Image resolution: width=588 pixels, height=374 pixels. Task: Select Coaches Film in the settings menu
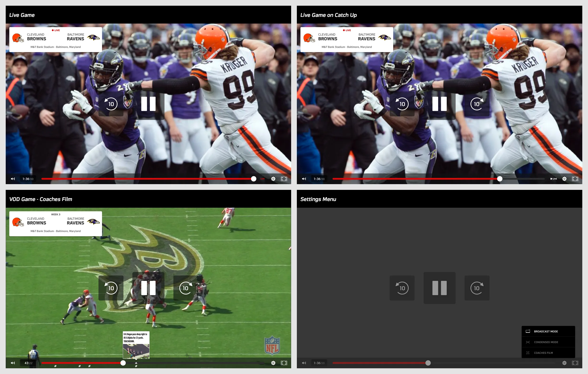point(548,353)
